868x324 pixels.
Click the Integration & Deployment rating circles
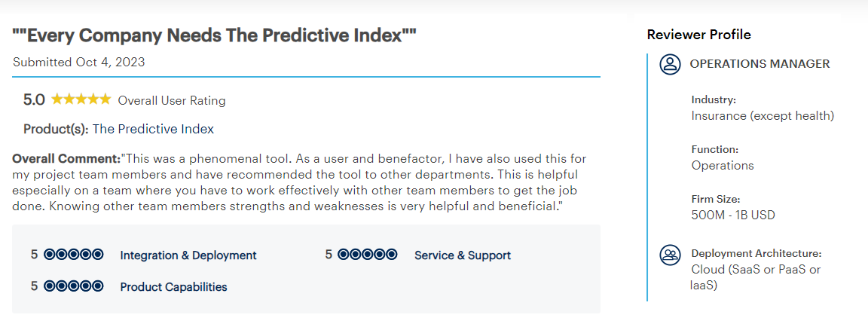point(74,255)
